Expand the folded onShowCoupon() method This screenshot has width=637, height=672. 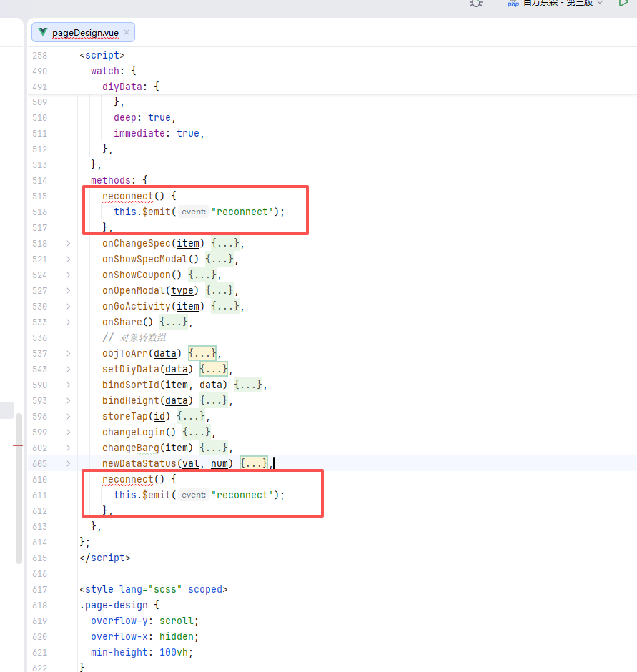(68, 275)
